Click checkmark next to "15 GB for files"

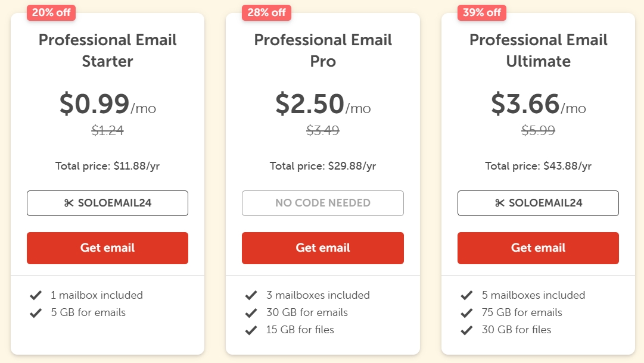pyautogui.click(x=251, y=330)
